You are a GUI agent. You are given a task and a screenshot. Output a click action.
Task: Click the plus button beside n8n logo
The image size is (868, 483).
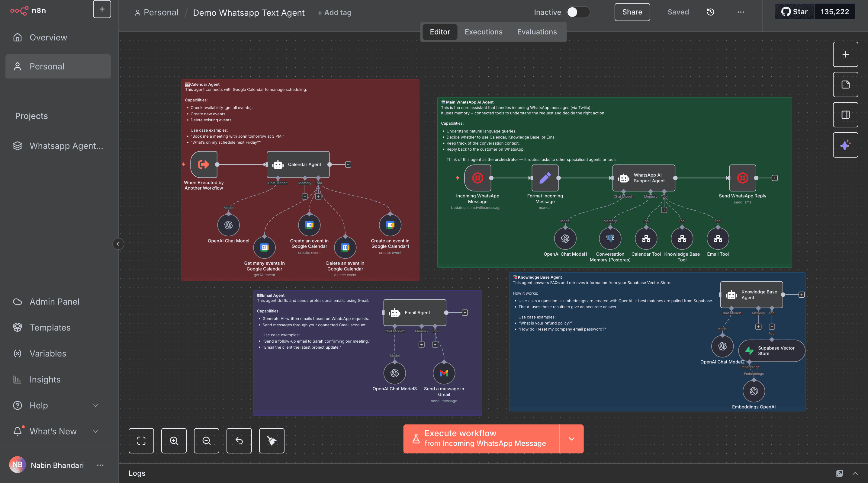point(102,9)
